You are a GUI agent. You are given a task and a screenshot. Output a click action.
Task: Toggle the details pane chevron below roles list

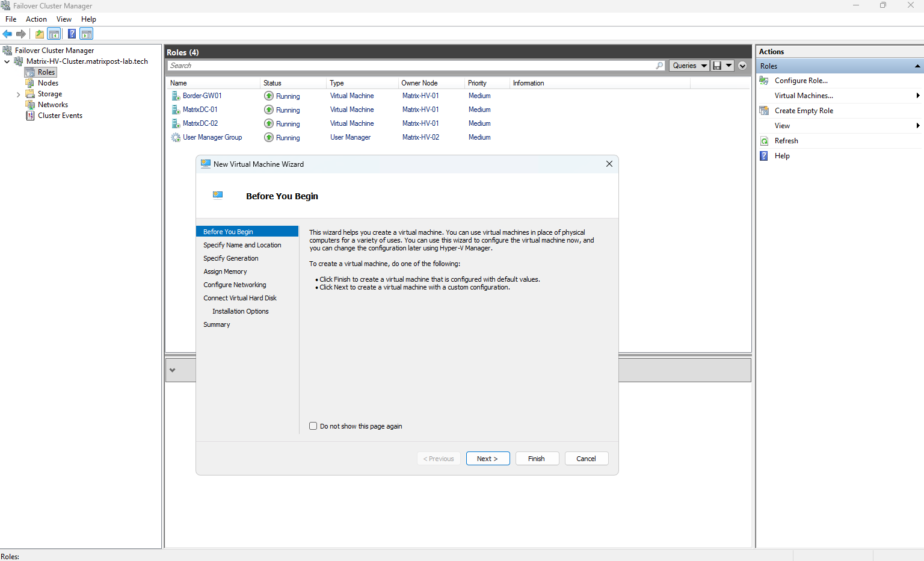[173, 370]
